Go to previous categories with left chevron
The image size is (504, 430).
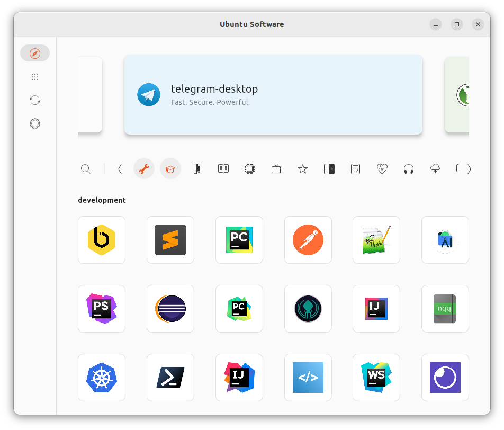click(x=120, y=169)
